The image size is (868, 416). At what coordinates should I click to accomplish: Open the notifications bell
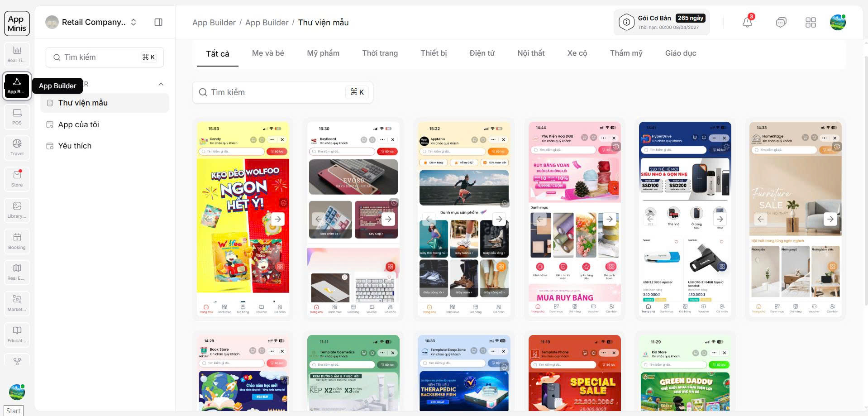(x=747, y=22)
